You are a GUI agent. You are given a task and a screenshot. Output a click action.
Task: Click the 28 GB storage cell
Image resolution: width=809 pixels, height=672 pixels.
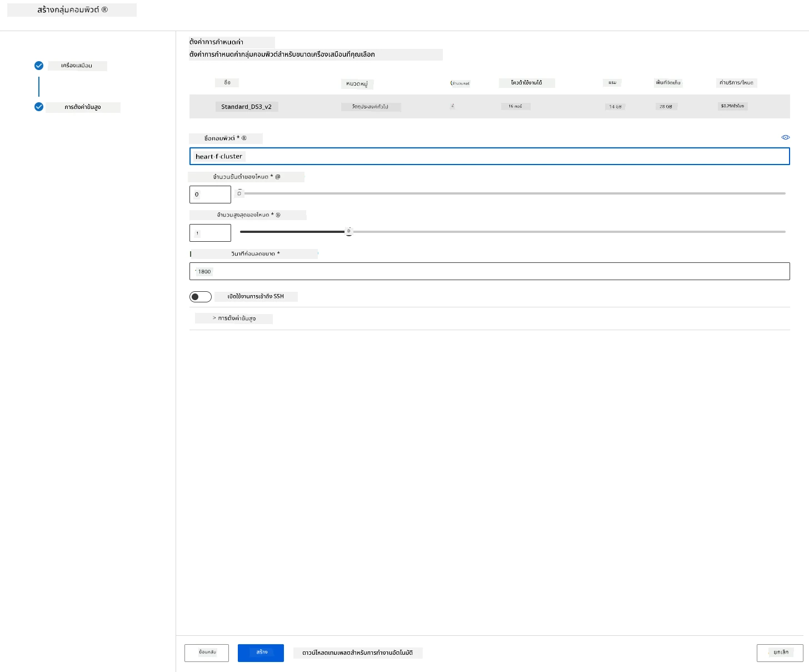[666, 107]
